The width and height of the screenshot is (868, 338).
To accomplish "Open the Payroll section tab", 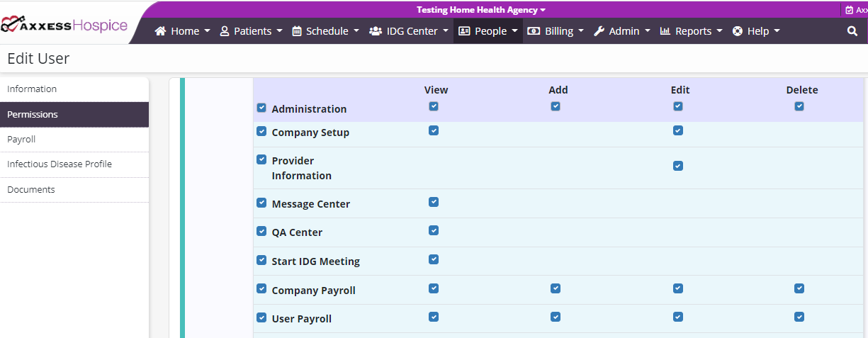I will click(x=21, y=140).
